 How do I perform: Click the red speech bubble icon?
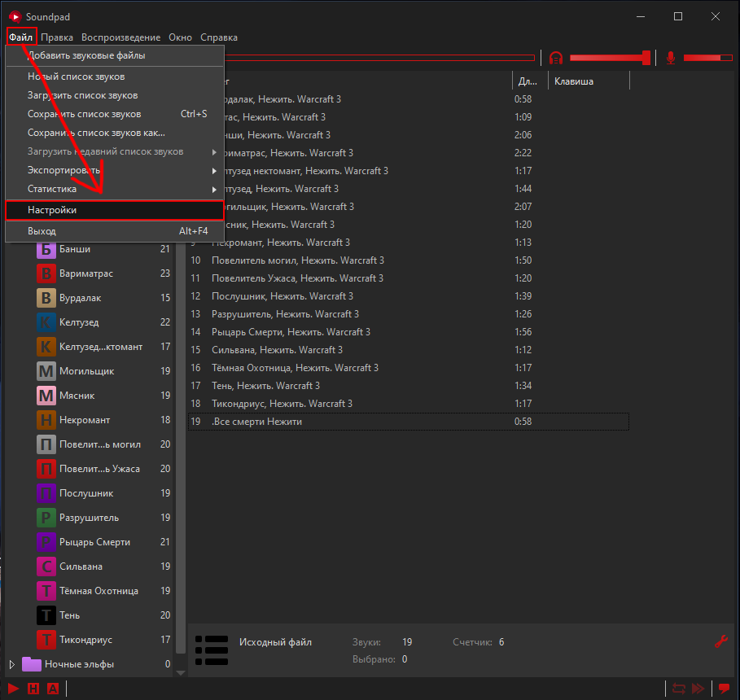click(x=724, y=689)
